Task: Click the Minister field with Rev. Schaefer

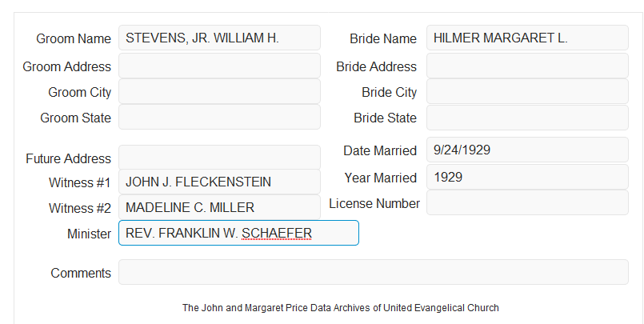Action: tap(238, 233)
